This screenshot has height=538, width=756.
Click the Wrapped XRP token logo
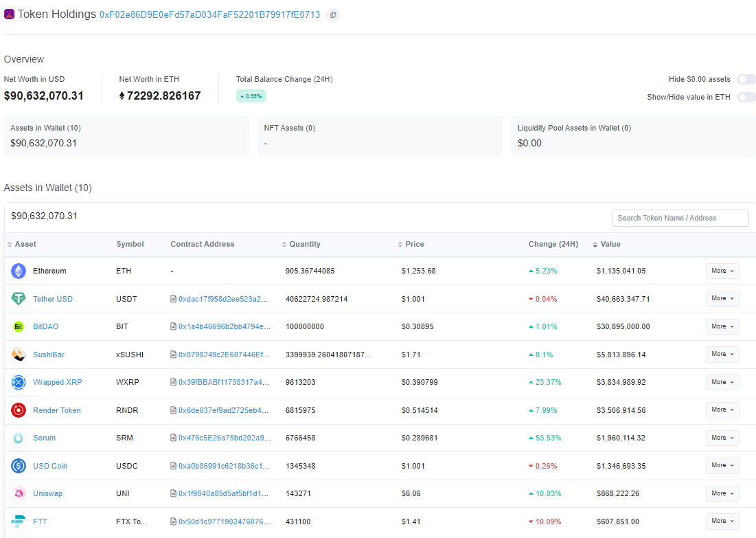tap(19, 383)
